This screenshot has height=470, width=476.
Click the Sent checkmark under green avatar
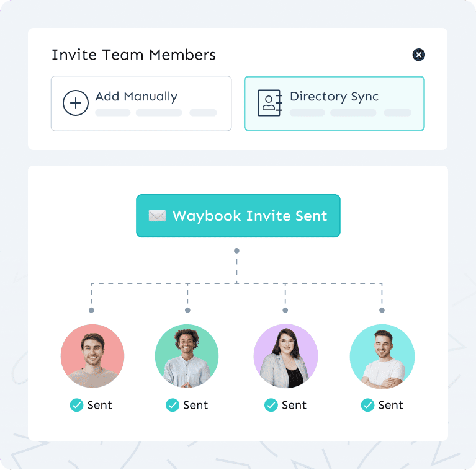[173, 405]
